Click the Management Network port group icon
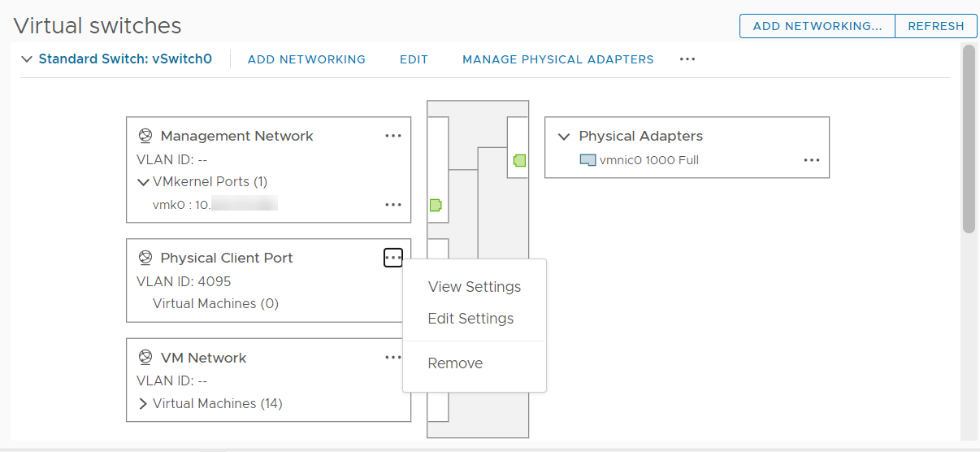The image size is (980, 452). point(145,136)
